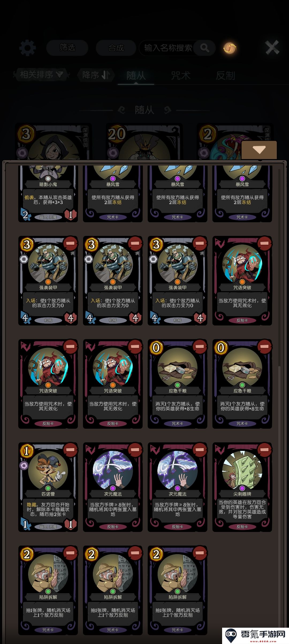
Task: Collapse deck panel with brown arrow tab
Action: click(259, 150)
